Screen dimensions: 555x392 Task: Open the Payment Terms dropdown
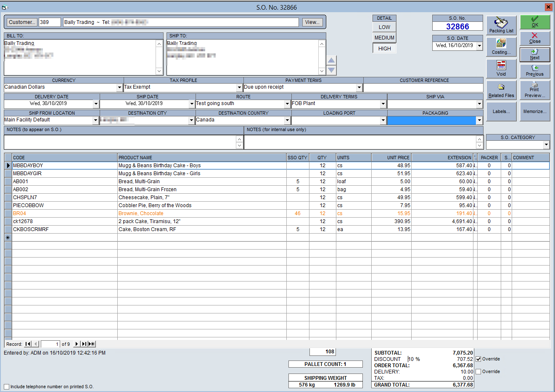359,87
